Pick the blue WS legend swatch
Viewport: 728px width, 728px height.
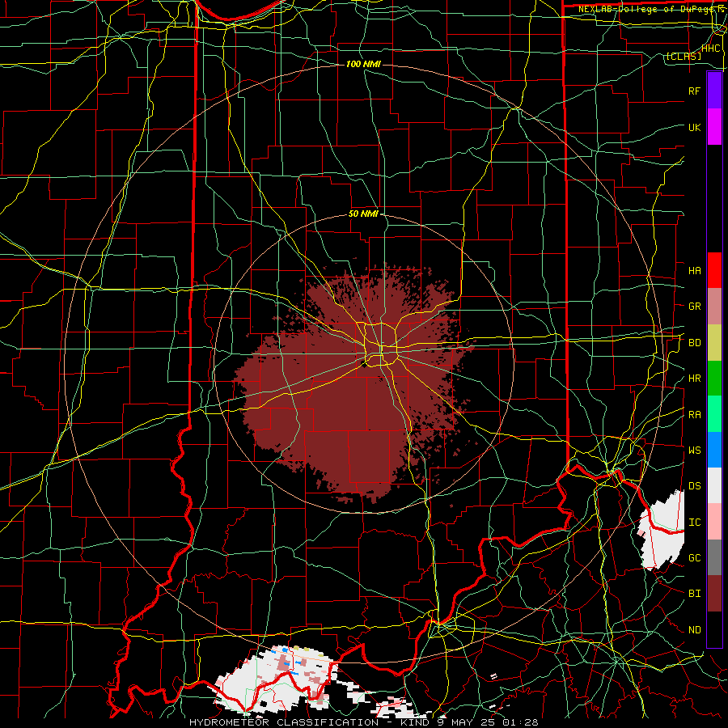tap(714, 450)
